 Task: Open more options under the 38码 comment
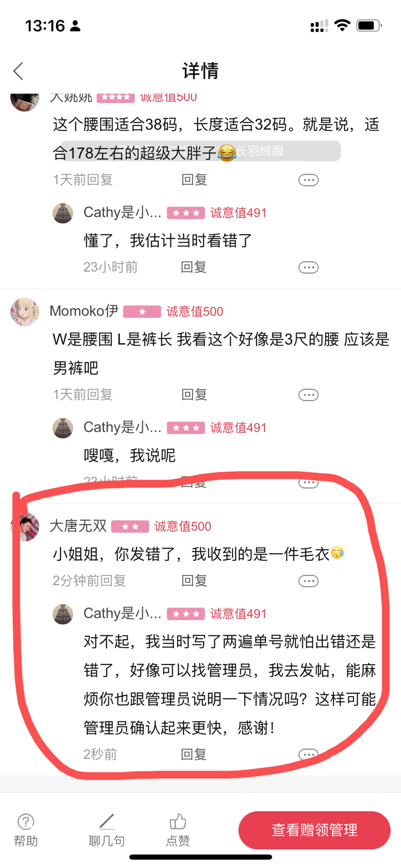pos(308,180)
